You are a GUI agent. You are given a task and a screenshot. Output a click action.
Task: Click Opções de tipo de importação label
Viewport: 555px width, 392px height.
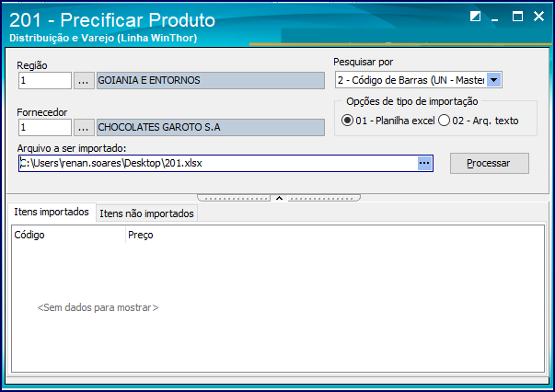click(412, 101)
